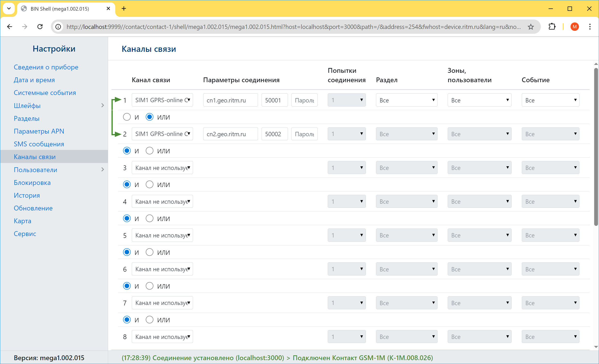Open Раздел dropdown for channel 1

click(x=406, y=100)
